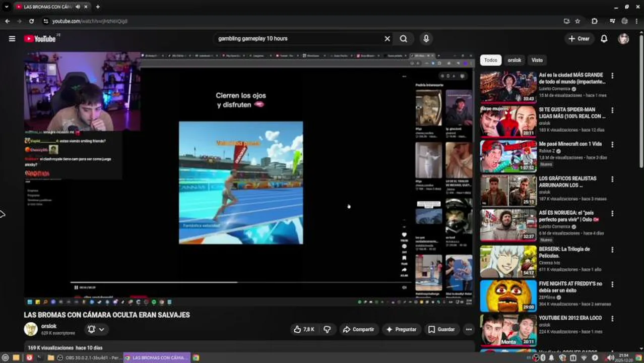Open the Wi-Fi network tray icon
Image resolution: width=644 pixels, height=363 pixels.
coord(584,357)
